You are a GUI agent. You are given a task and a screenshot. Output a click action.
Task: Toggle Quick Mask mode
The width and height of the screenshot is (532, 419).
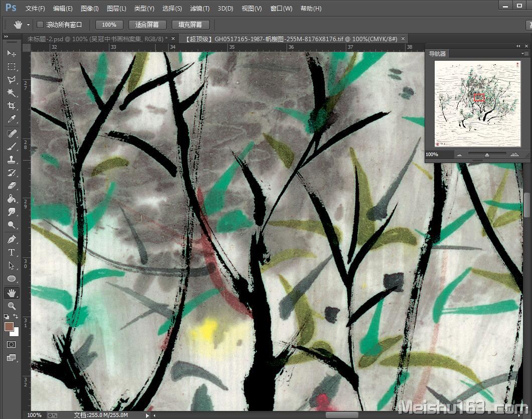point(11,345)
